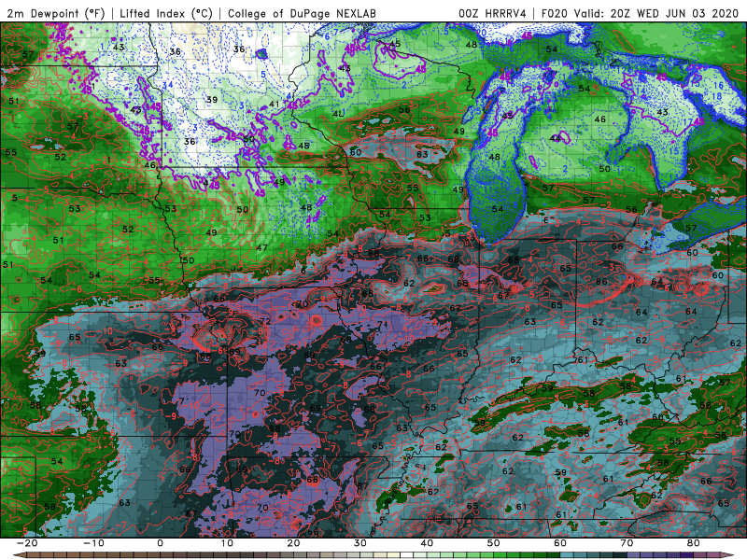Click the '-20' label on color scale
This screenshot has height=560, width=747.
pos(27,543)
